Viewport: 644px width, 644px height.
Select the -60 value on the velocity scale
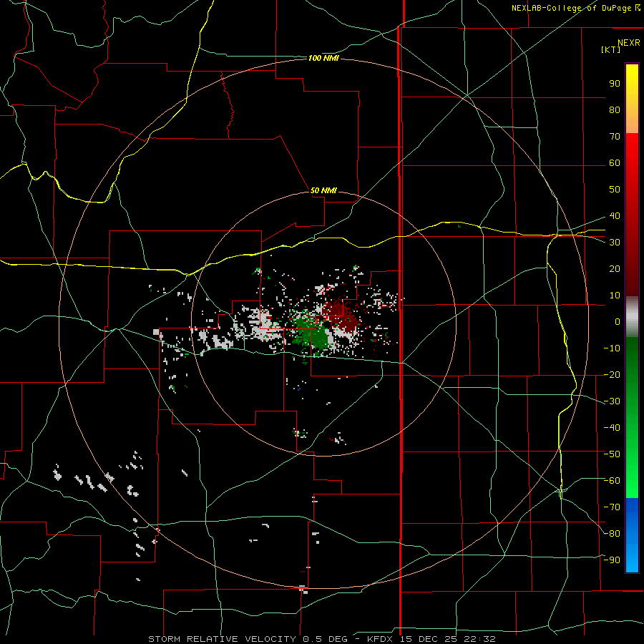click(x=612, y=481)
